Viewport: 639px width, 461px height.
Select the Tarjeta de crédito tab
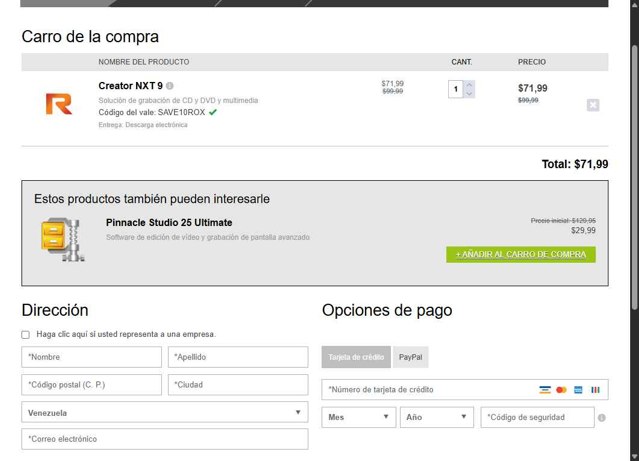[356, 357]
